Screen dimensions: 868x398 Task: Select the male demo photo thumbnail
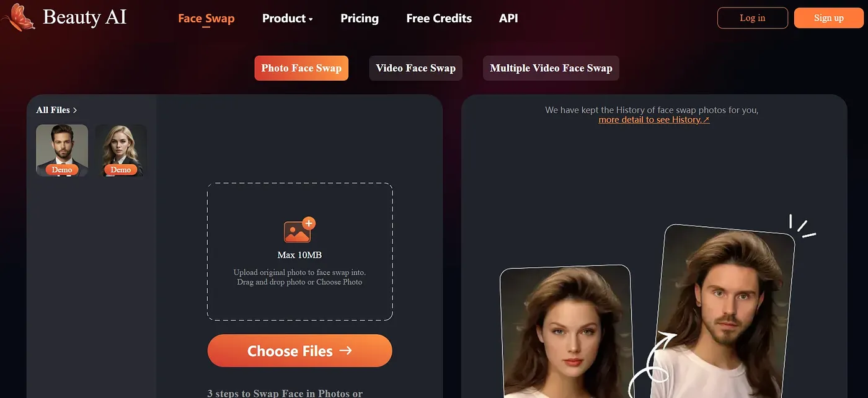click(62, 151)
